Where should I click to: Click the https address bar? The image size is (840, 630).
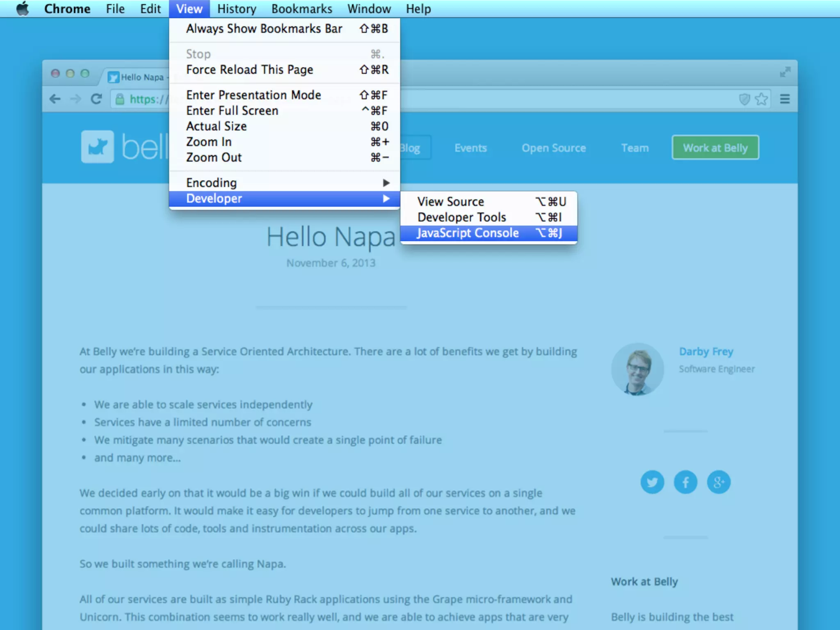(441, 99)
